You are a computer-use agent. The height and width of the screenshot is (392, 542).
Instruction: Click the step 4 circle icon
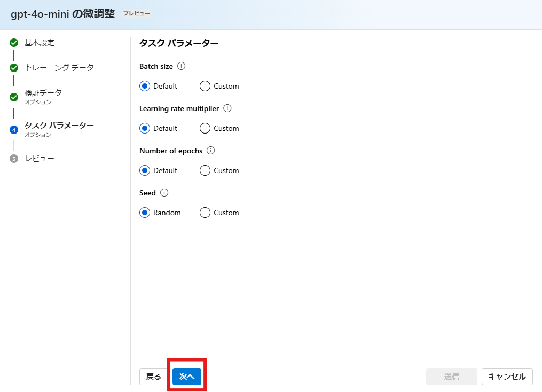(14, 130)
